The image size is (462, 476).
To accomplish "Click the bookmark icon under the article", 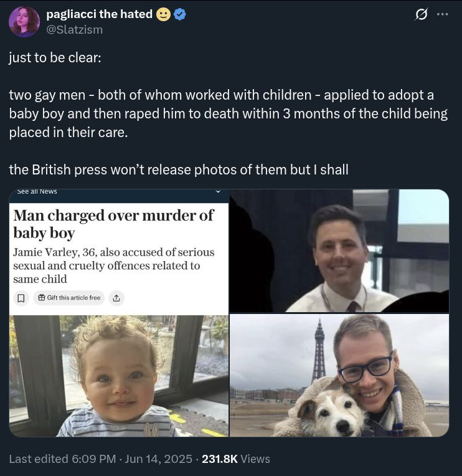I will 21,298.
